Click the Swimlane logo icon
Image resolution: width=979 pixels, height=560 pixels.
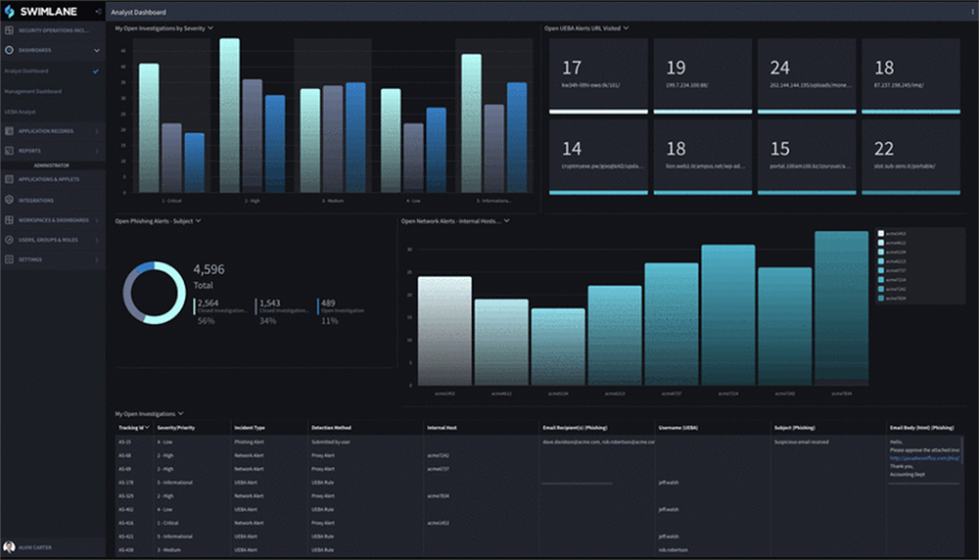[10, 11]
